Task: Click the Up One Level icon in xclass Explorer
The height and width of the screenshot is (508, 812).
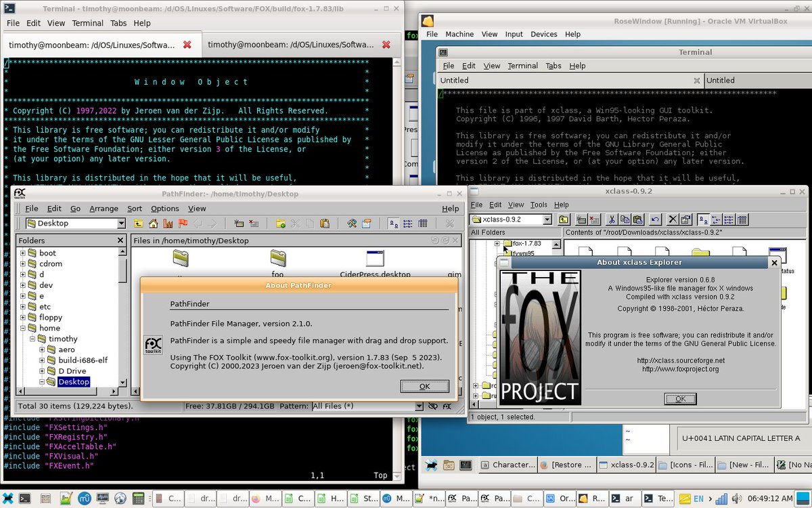Action: pos(564,219)
